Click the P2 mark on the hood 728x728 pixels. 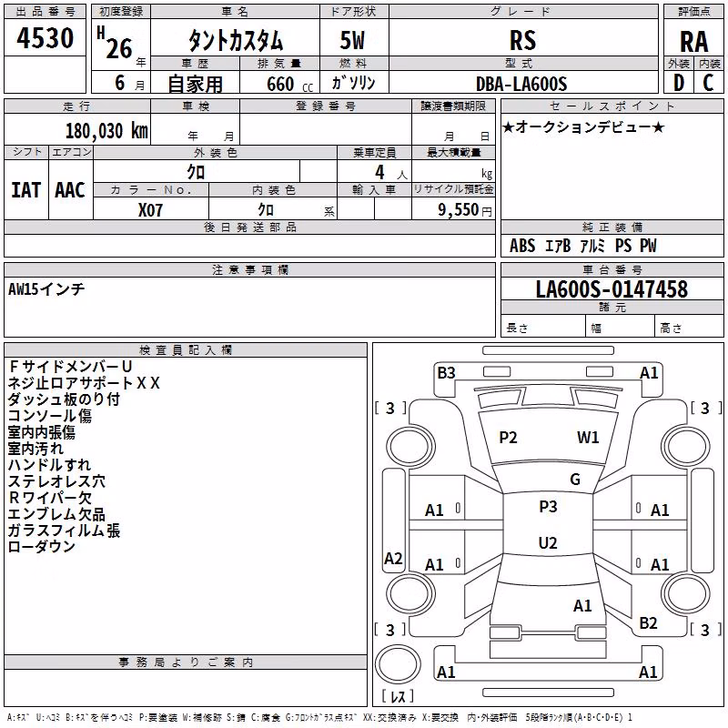pos(508,438)
